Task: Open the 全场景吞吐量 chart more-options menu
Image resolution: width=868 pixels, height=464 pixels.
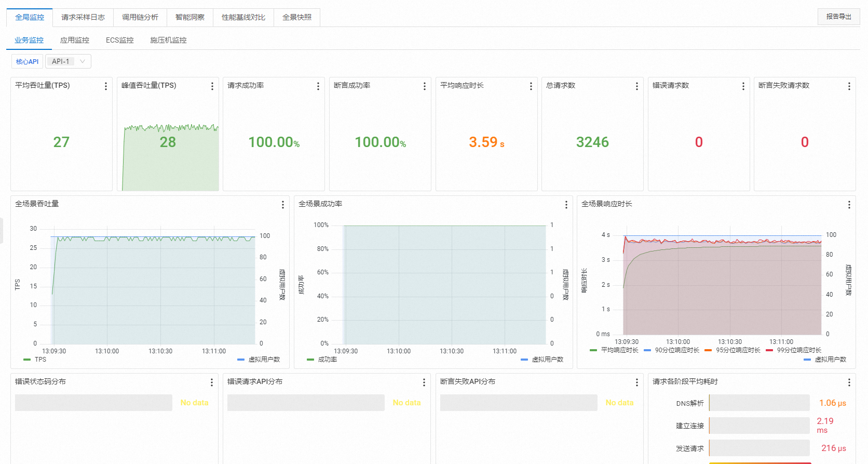Action: 283,205
